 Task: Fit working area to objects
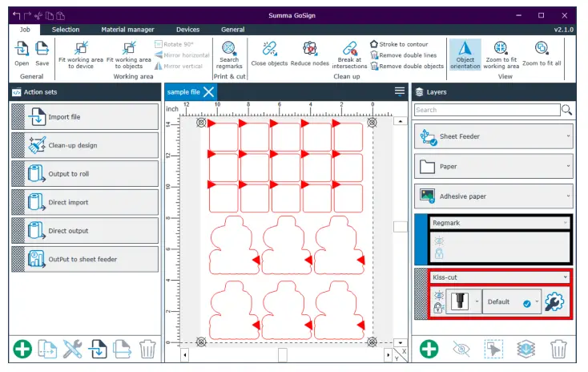pyautogui.click(x=129, y=55)
